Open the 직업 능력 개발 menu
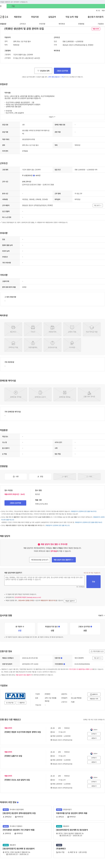The height and width of the screenshot is (868, 105). coord(72,17)
